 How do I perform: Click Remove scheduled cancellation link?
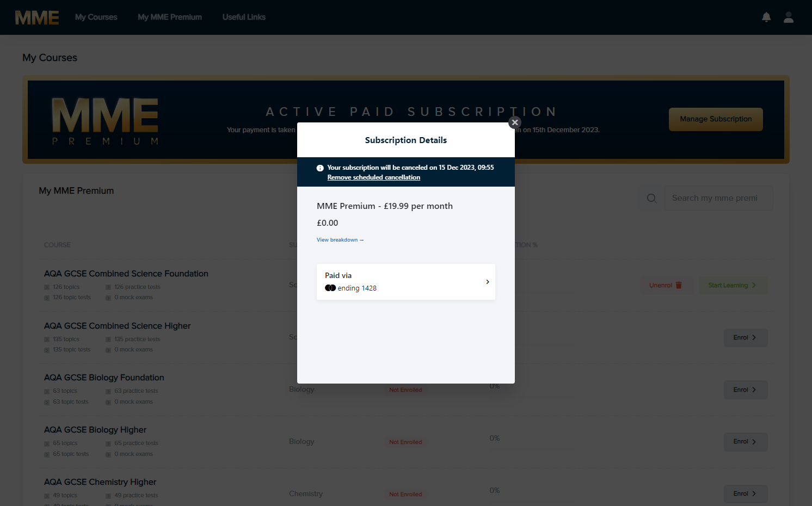(x=373, y=177)
